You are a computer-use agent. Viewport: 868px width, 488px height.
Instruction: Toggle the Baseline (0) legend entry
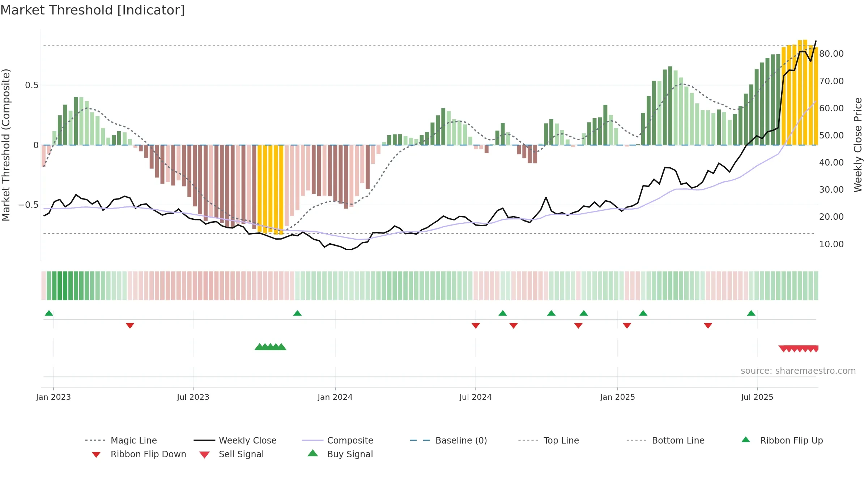pos(448,440)
